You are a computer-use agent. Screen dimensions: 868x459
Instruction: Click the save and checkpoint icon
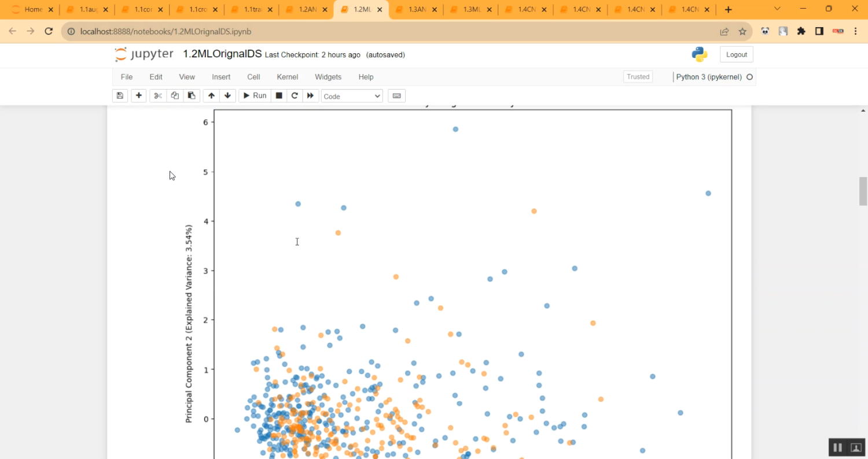(120, 96)
